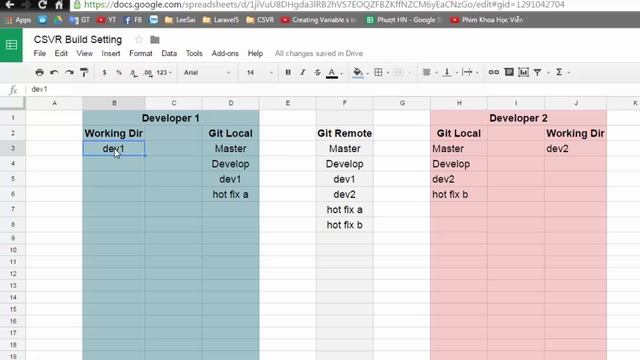640x360 pixels.
Task: Open the Apps bookmarks shortcut
Action: click(18, 20)
